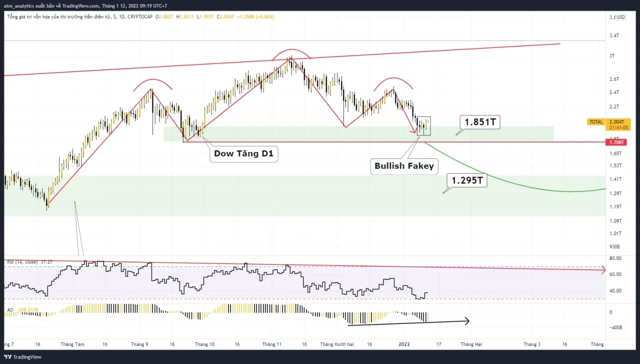Click the 1.53T price axis label
This screenshot has height=364, width=640.
(x=615, y=165)
